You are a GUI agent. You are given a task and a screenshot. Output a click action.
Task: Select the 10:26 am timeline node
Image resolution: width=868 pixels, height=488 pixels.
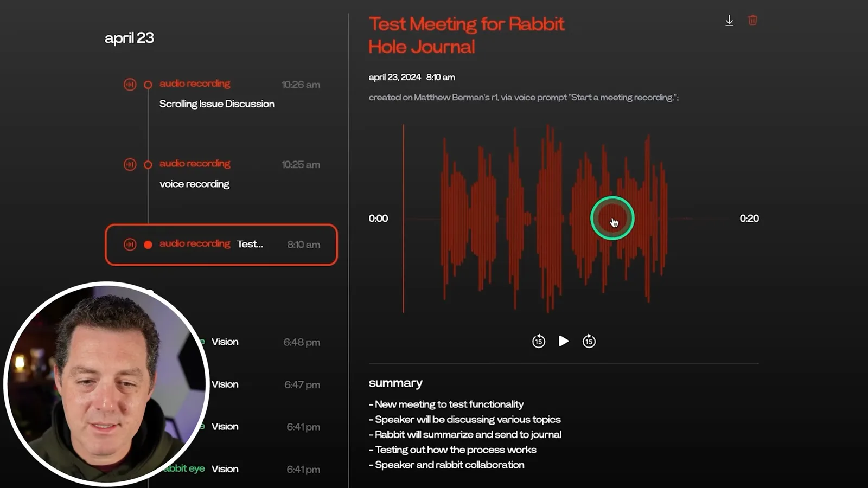pyautogui.click(x=148, y=85)
